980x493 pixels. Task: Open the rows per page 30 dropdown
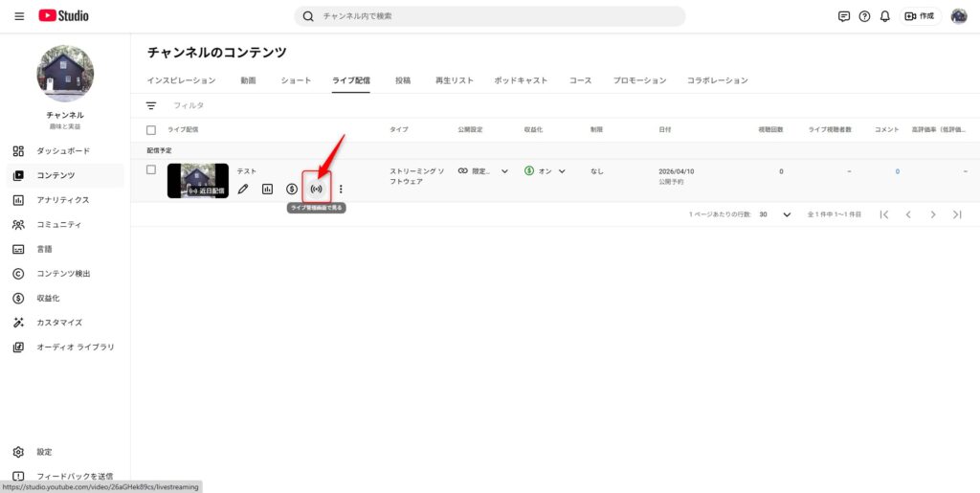(775, 214)
